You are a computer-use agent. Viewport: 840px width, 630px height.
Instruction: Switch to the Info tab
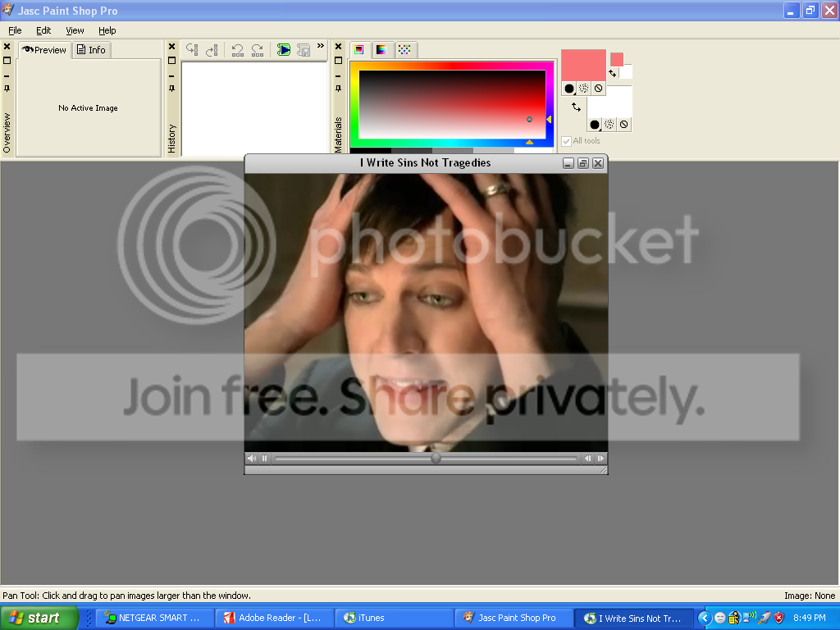point(92,50)
